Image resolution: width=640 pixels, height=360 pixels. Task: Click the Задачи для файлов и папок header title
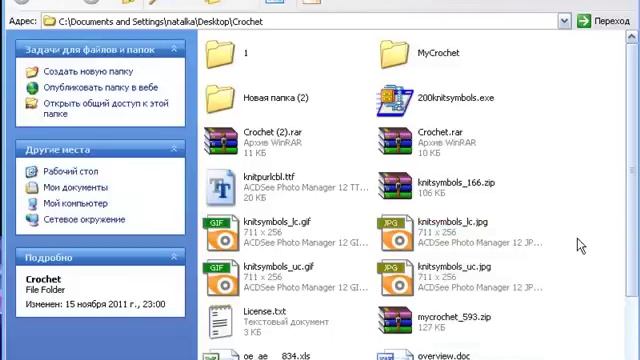[90, 49]
